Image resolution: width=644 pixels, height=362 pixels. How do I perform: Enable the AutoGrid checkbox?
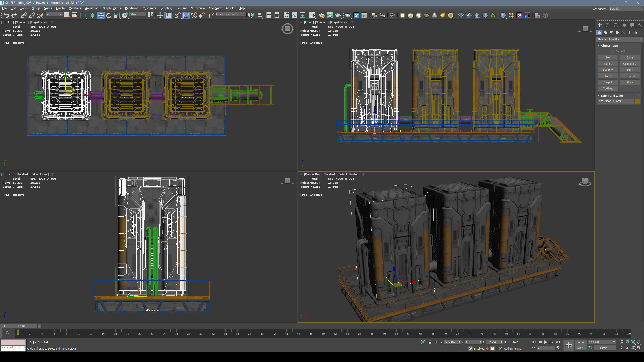pyautogui.click(x=613, y=51)
